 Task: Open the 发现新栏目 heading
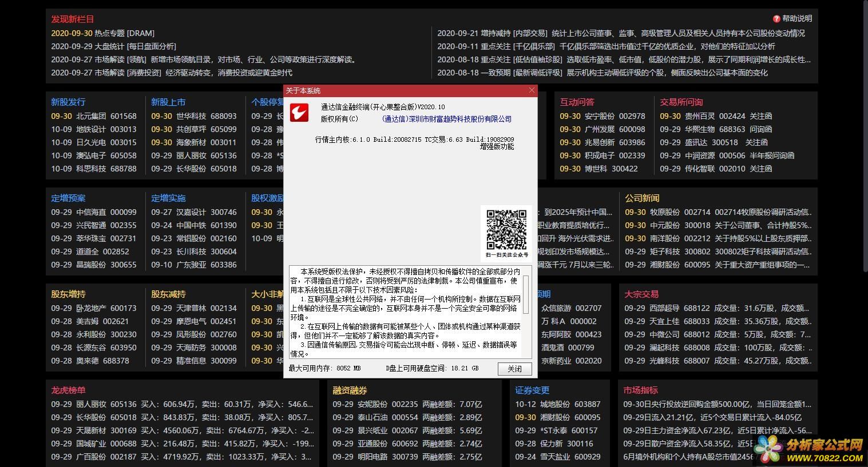click(x=73, y=19)
